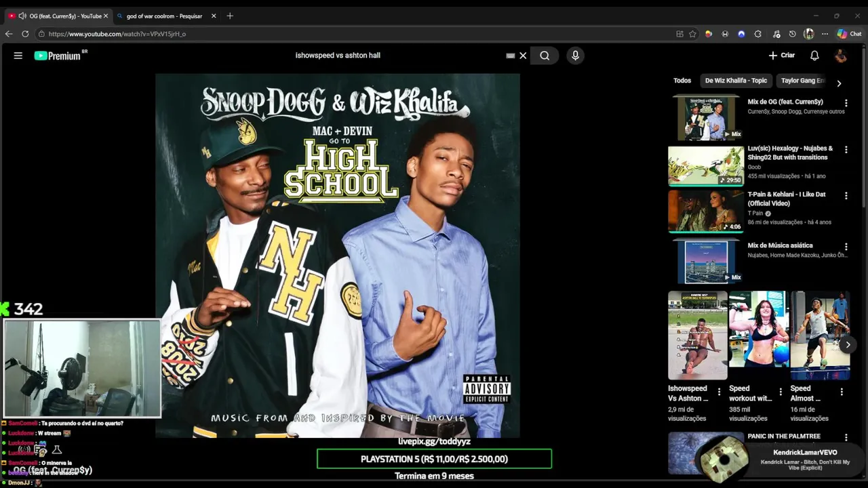Screen dimensions: 868x488
Task: Open browser settings and more ellipsis
Action: coord(825,34)
